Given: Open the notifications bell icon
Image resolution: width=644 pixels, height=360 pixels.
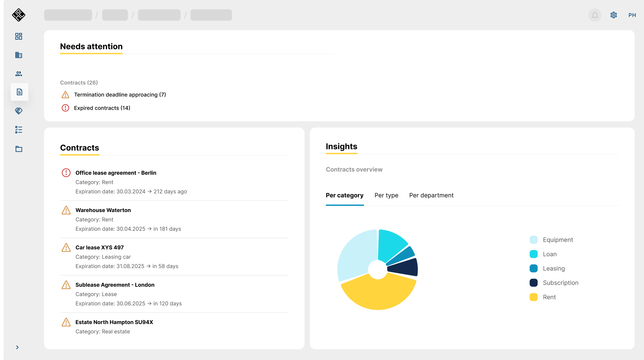Looking at the screenshot, I should 595,15.
